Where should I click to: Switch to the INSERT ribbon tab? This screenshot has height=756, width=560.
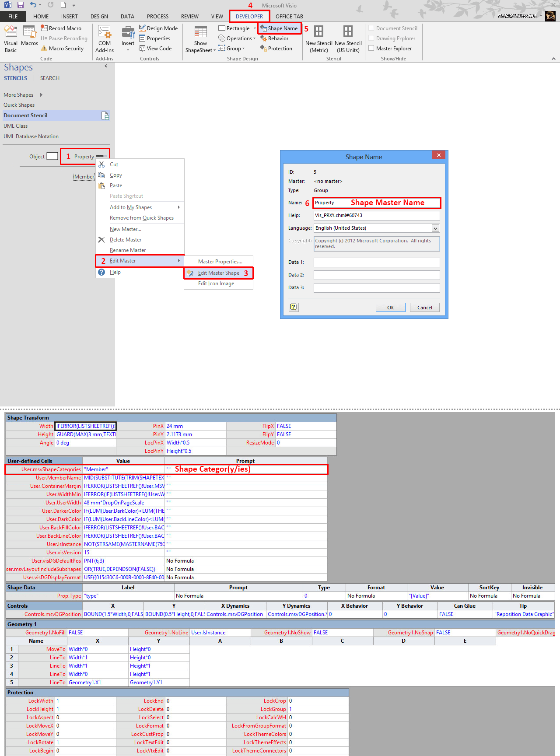(x=70, y=17)
